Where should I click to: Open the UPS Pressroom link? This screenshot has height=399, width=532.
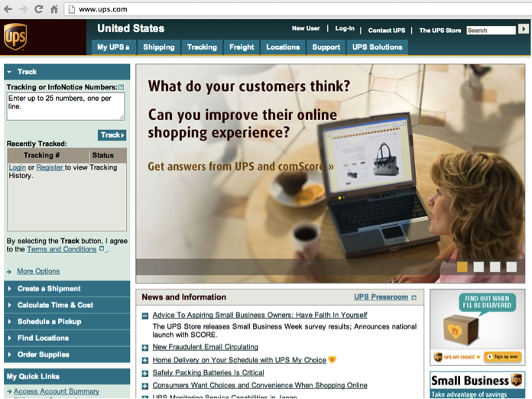(x=381, y=297)
